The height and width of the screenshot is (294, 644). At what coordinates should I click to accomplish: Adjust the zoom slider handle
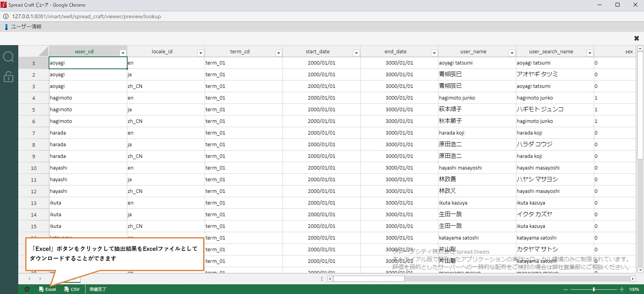coord(593,289)
